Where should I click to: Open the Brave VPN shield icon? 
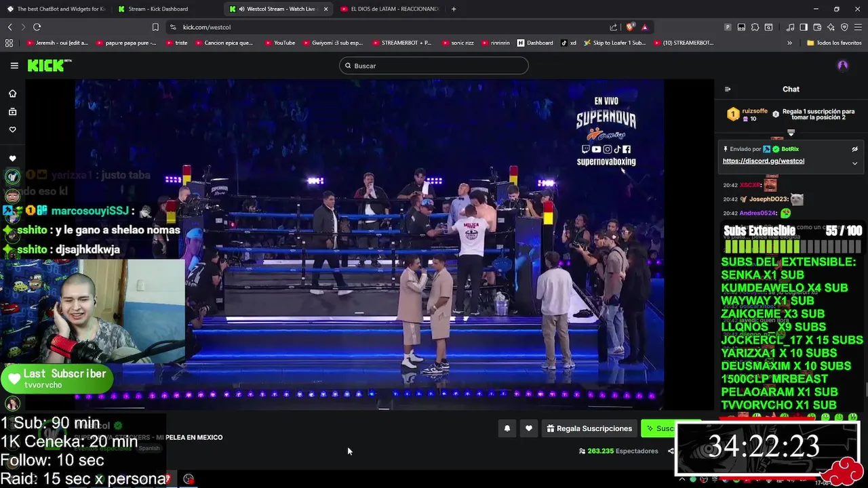844,27
